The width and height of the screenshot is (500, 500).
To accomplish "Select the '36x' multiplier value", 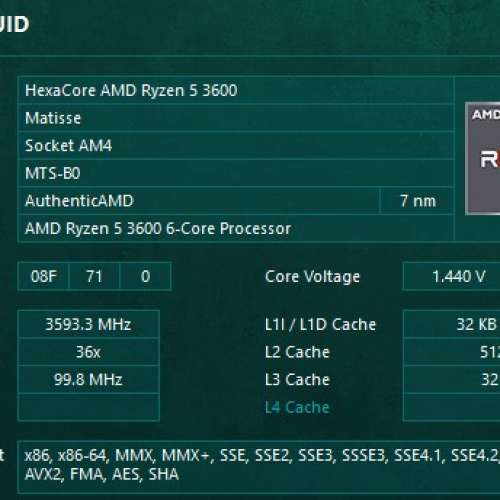I will coord(88,352).
